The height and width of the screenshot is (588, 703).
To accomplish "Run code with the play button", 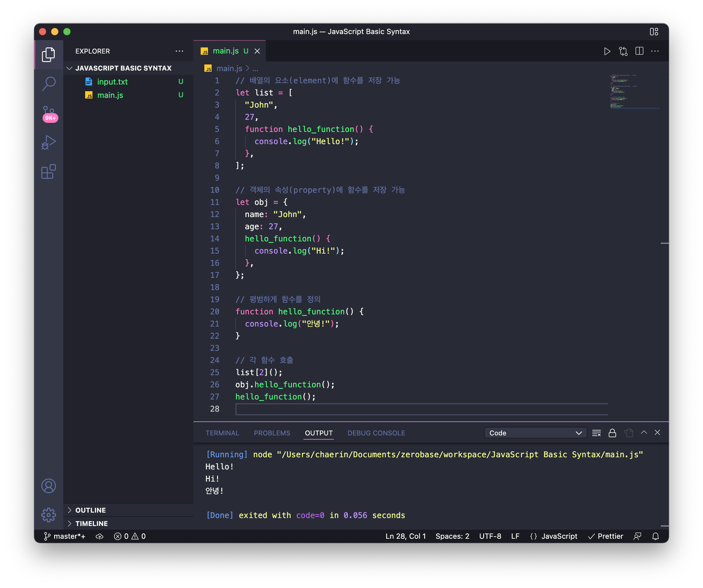I will point(607,51).
